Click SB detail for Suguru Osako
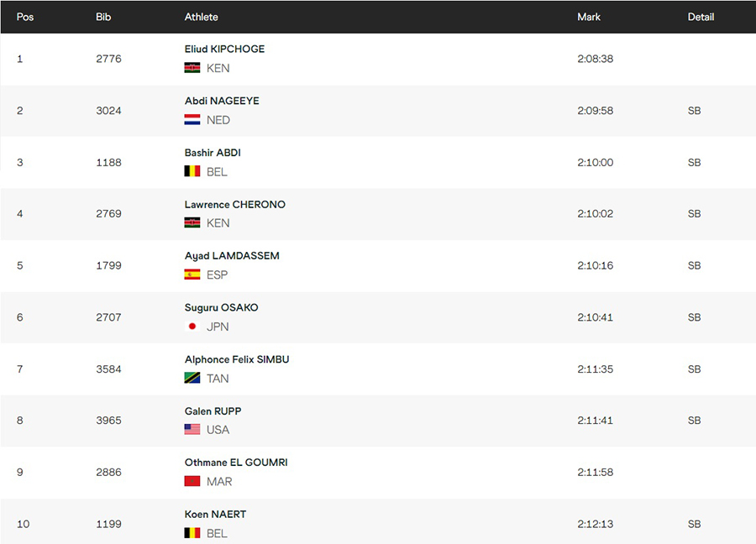Viewport: 756px width, 544px height. [695, 317]
